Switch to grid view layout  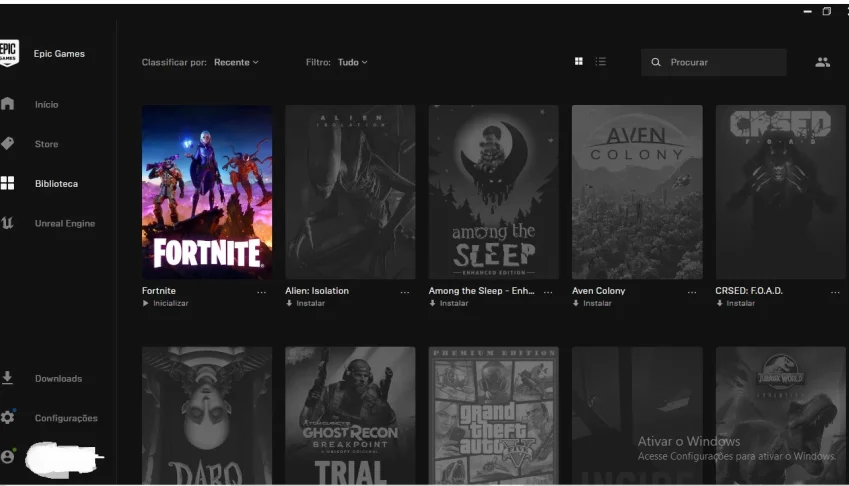[579, 62]
